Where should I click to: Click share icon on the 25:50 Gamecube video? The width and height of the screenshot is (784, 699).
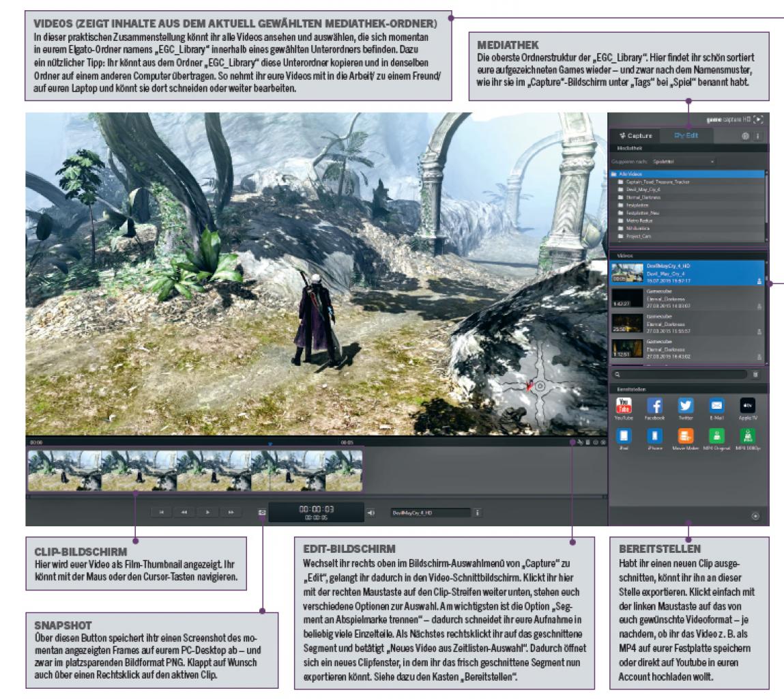coord(759,332)
